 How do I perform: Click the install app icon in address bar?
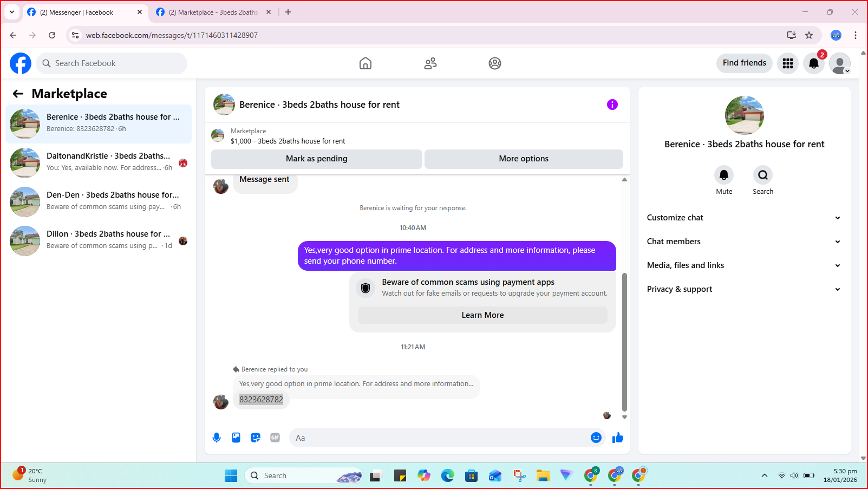tap(792, 35)
